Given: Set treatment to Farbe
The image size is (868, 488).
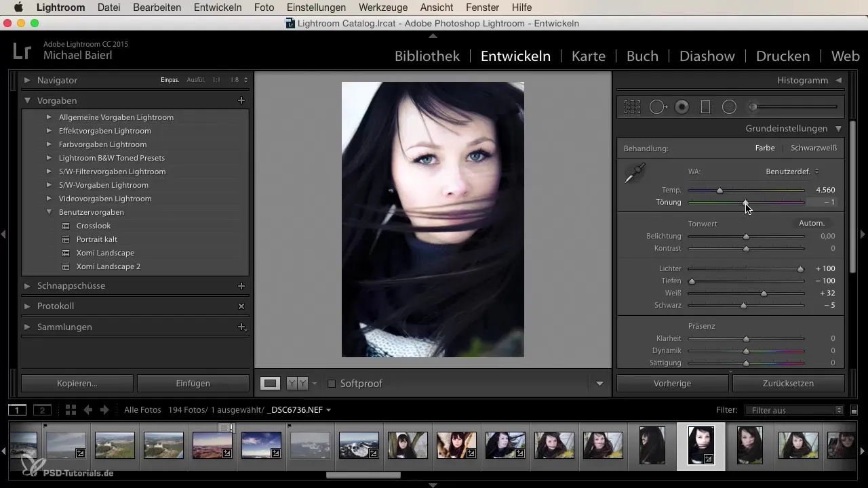Looking at the screenshot, I should coord(765,148).
